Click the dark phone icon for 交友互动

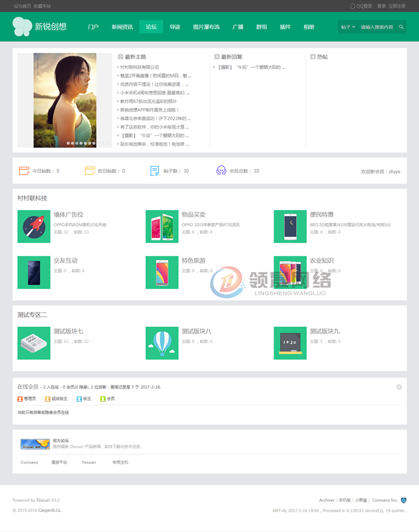coord(34,272)
